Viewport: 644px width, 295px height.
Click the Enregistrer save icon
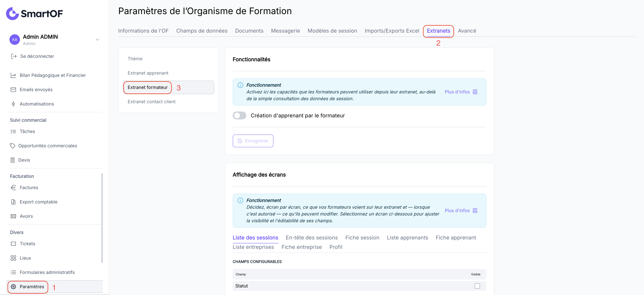tap(240, 141)
